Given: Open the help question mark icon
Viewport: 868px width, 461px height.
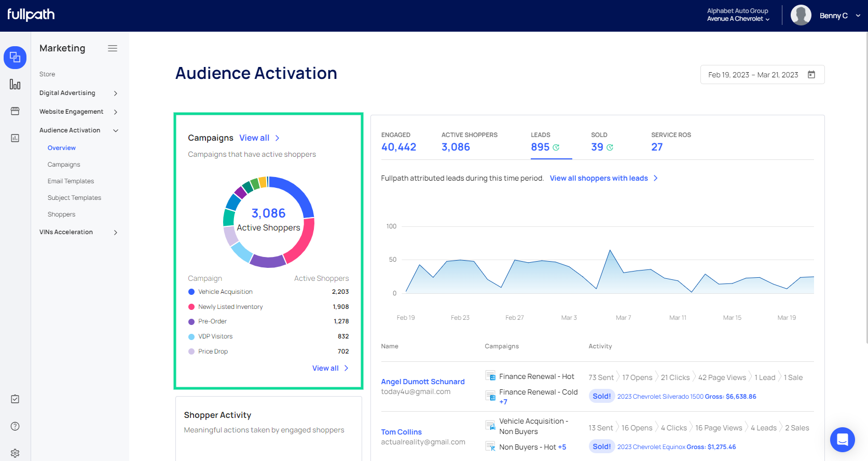Looking at the screenshot, I should pos(15,426).
